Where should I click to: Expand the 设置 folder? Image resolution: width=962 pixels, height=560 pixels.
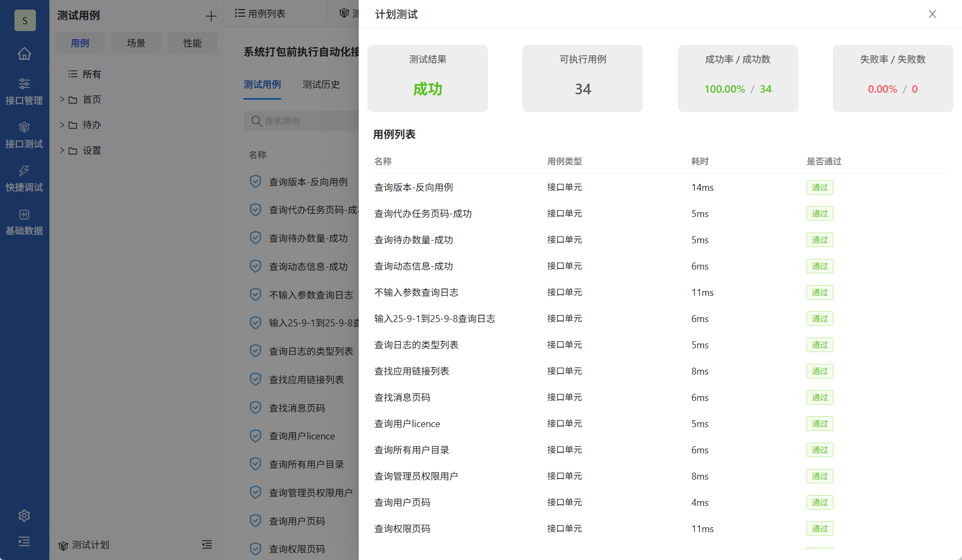pyautogui.click(x=62, y=151)
